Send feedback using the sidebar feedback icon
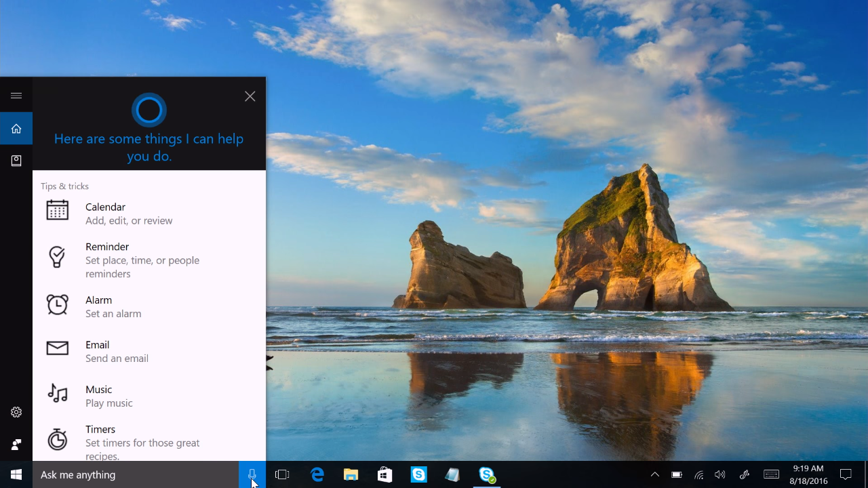868x488 pixels. coord(16,444)
